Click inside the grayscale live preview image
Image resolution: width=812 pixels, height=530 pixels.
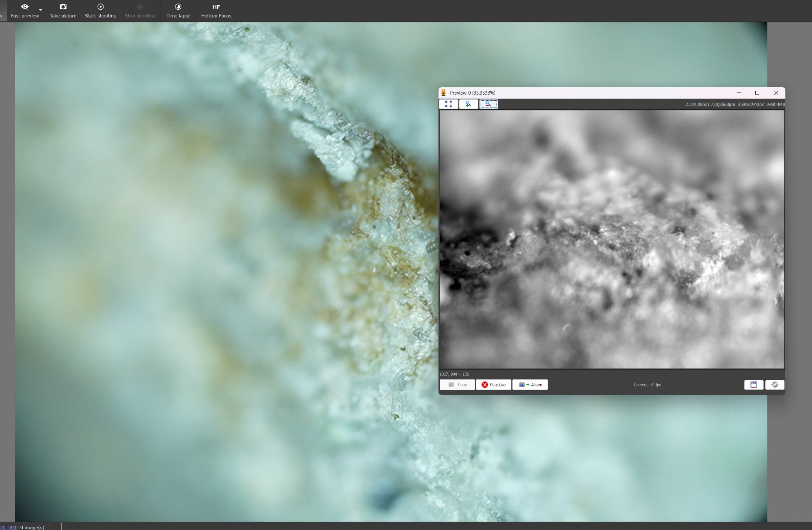pos(611,239)
